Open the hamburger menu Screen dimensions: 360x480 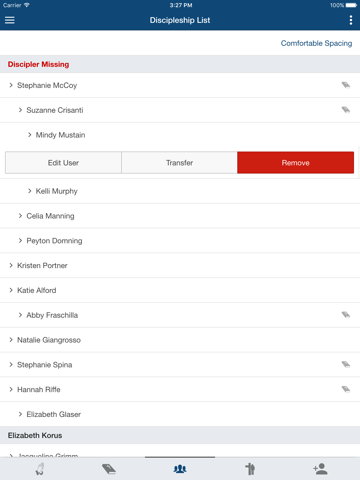pyautogui.click(x=10, y=20)
